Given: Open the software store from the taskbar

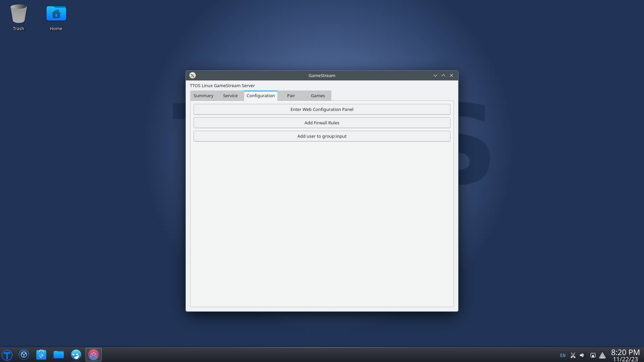Looking at the screenshot, I should pos(41,355).
